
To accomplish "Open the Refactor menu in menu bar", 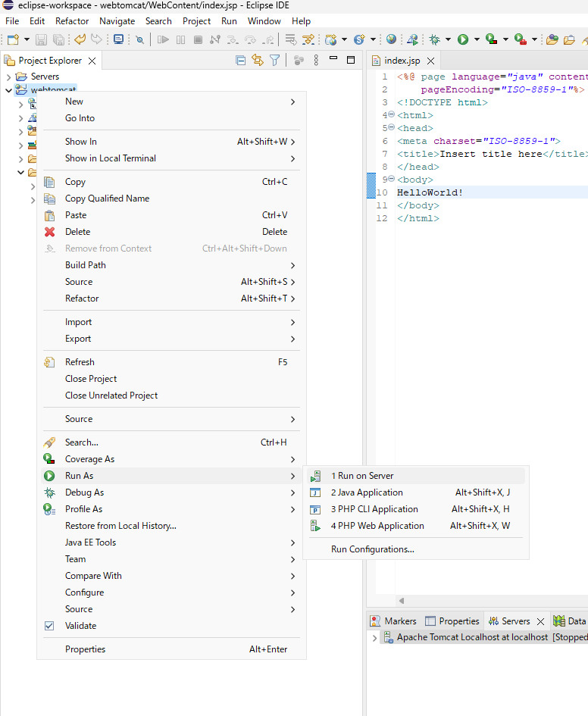I will point(72,21).
